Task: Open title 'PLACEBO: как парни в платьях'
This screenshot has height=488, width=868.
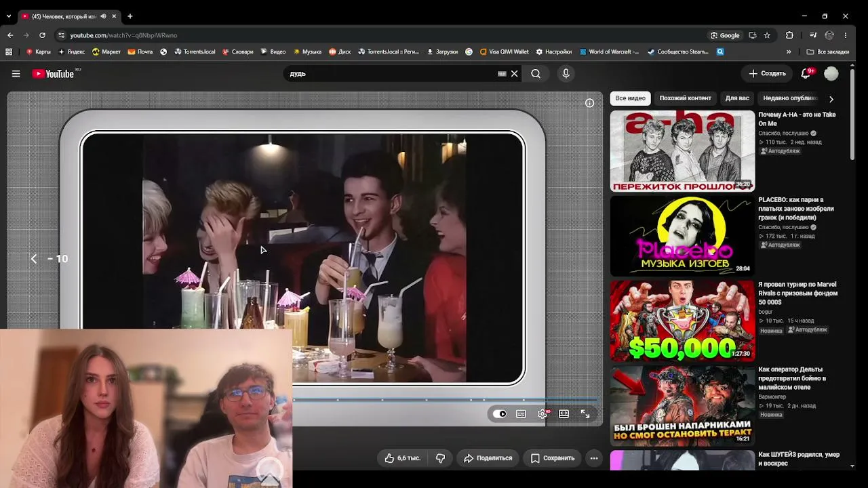Action: [x=796, y=209]
